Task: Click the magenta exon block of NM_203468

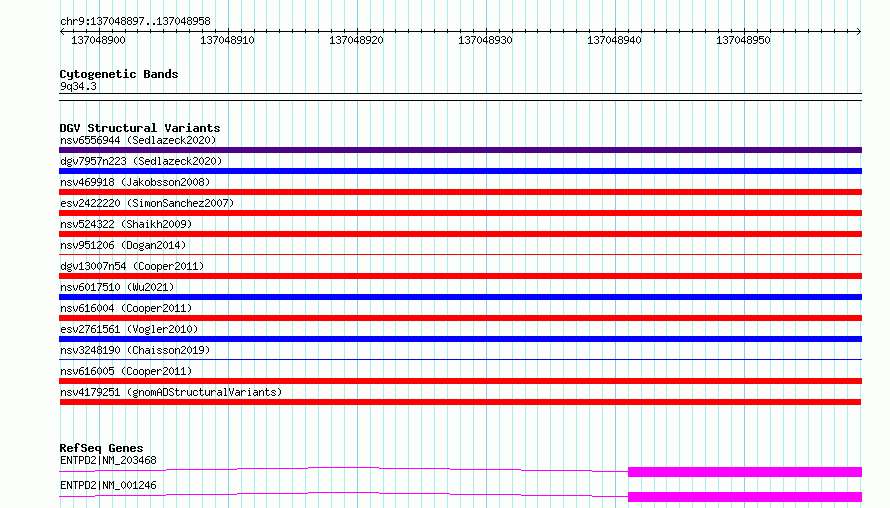Action: click(x=745, y=472)
